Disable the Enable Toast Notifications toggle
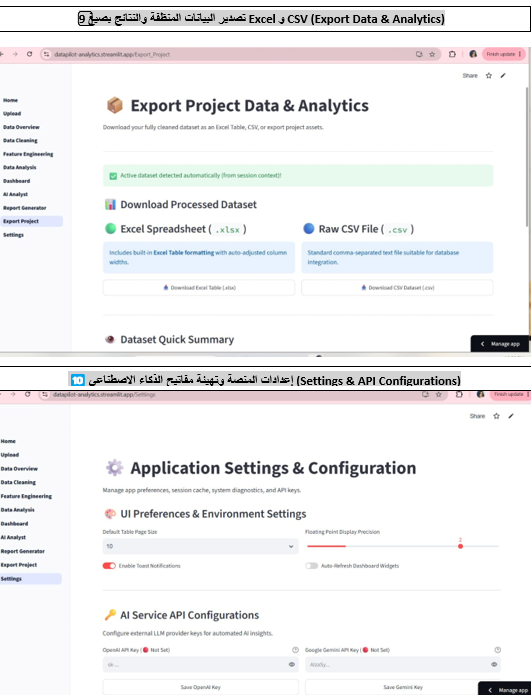Image resolution: width=531 pixels, height=695 pixels. pos(109,566)
